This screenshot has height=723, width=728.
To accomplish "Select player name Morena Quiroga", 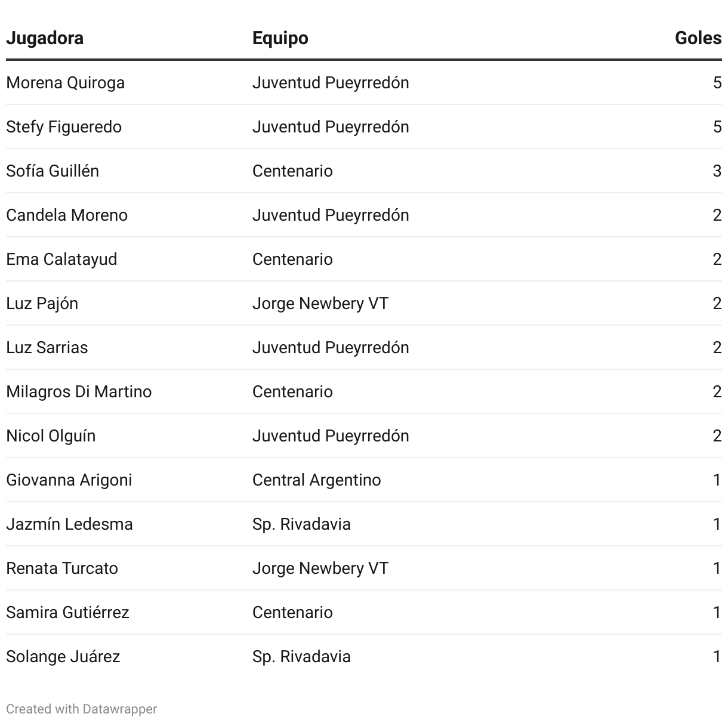I will point(65,82).
